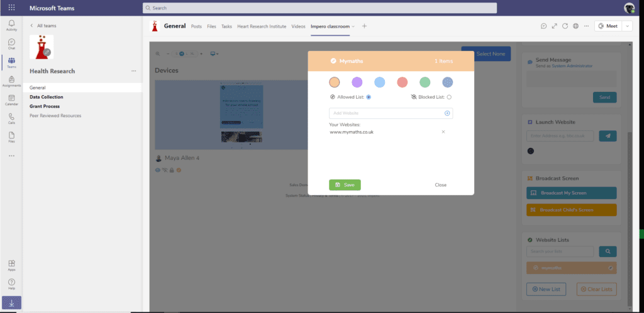Click Broadcast My Screen
The width and height of the screenshot is (644, 313).
(571, 193)
